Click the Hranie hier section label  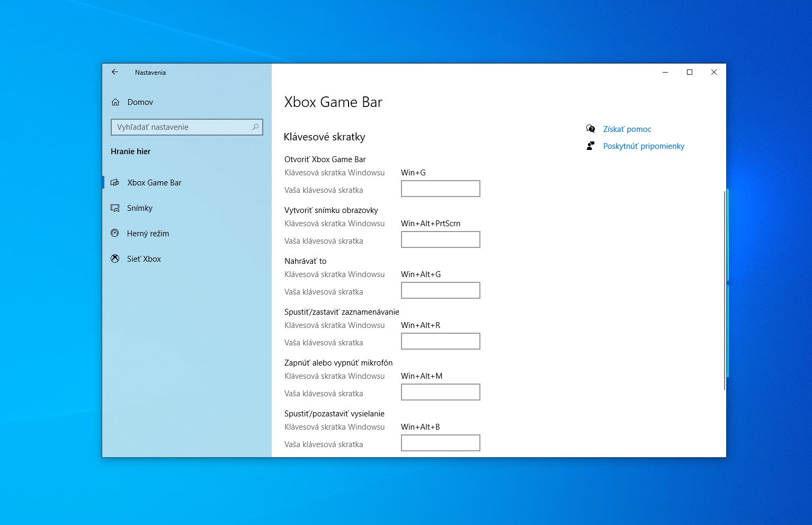click(131, 152)
